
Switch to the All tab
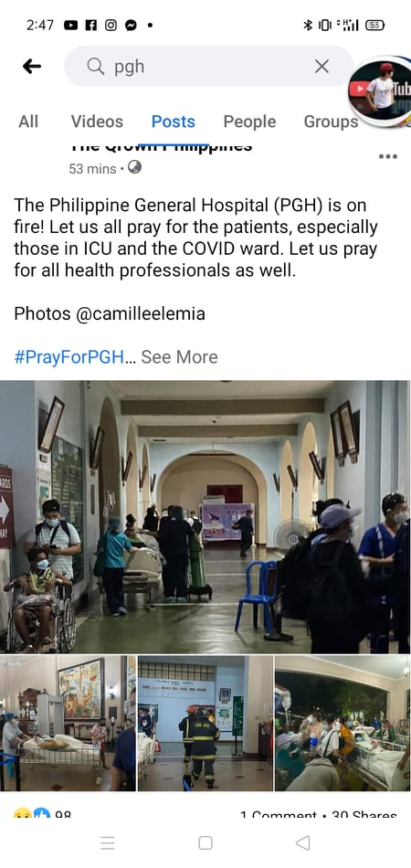28,122
